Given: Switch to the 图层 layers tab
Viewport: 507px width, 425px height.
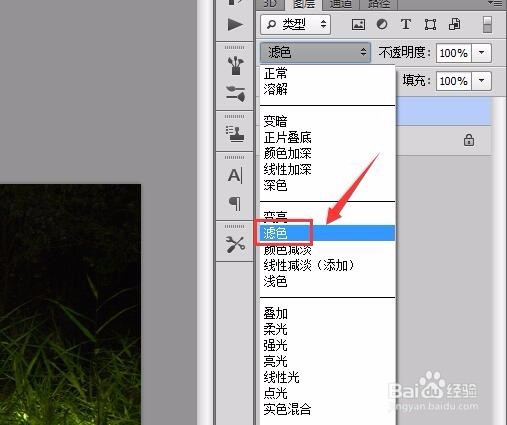Looking at the screenshot, I should pos(304,4).
